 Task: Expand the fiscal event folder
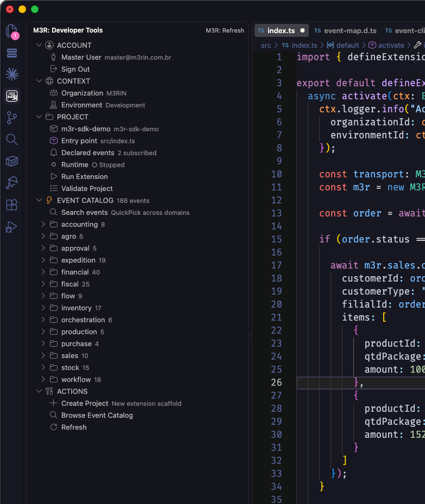click(x=43, y=284)
